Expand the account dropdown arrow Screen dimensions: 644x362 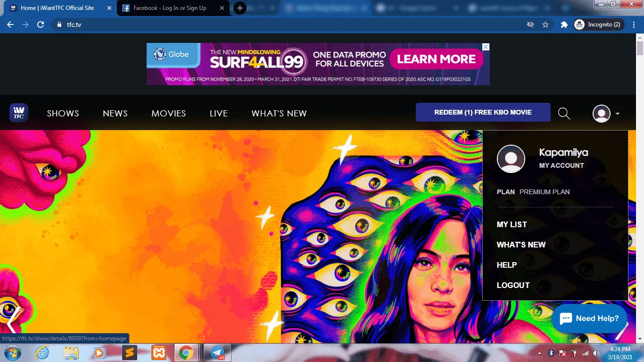(x=618, y=114)
